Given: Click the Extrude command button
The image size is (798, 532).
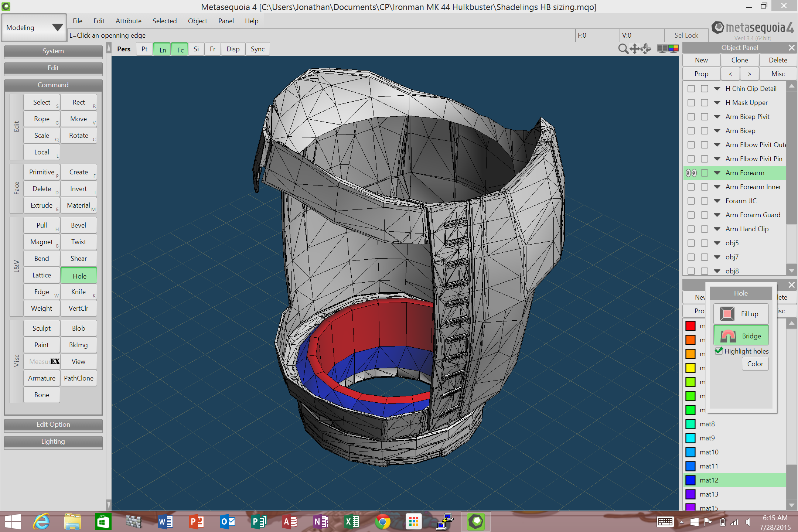Looking at the screenshot, I should 42,205.
